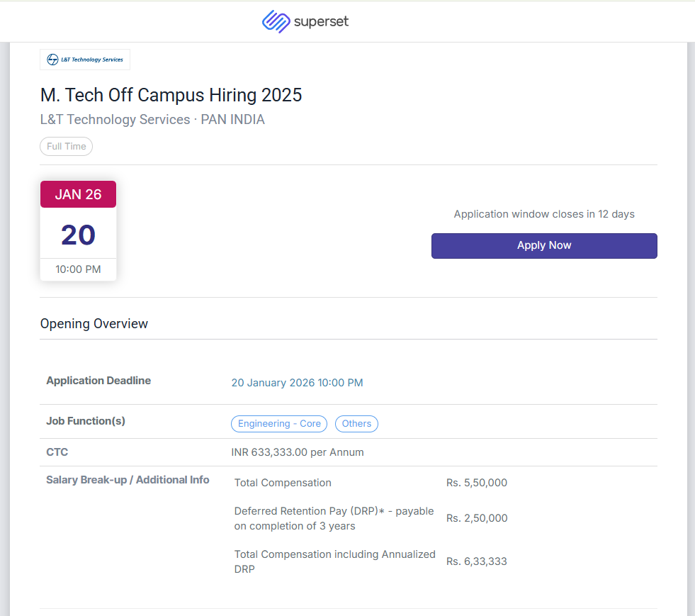Click the large date number 20
The image size is (695, 616).
pos(78,235)
